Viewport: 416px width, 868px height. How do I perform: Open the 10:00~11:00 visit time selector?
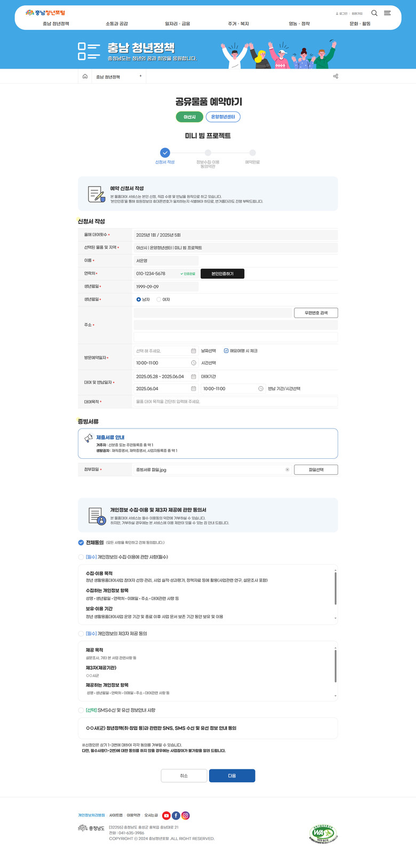click(165, 363)
